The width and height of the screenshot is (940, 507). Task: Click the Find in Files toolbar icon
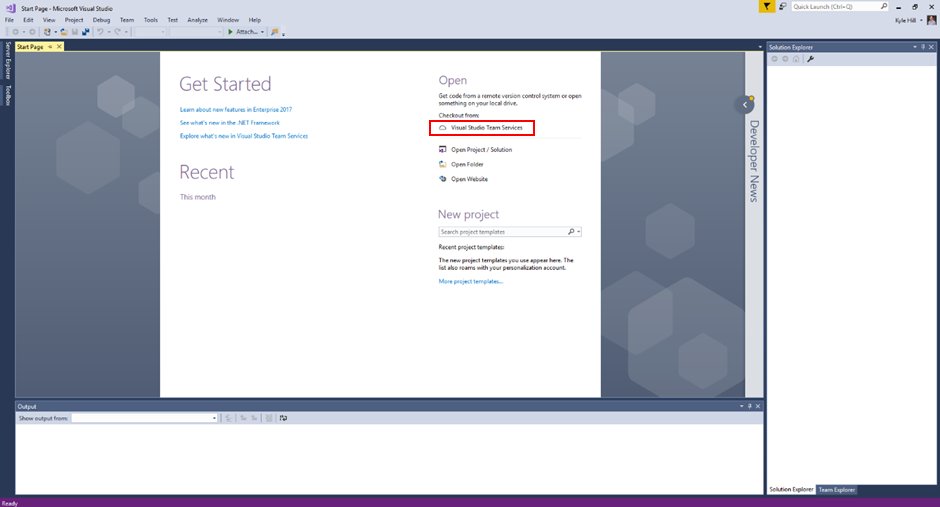click(275, 32)
